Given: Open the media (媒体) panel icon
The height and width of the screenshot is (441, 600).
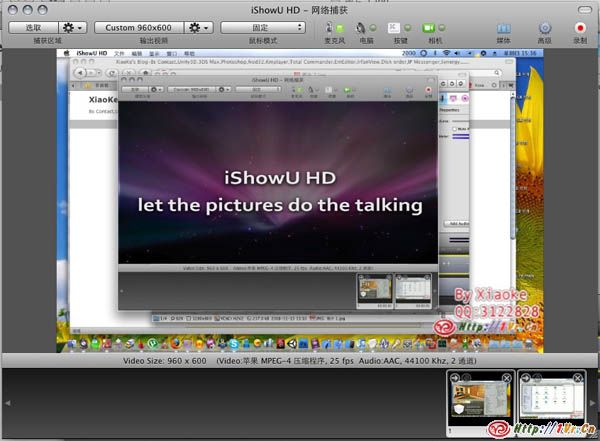Looking at the screenshot, I should 502,27.
